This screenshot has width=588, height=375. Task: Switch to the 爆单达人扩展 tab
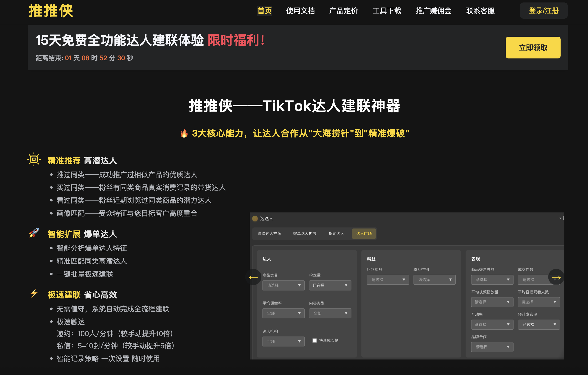pyautogui.click(x=305, y=234)
